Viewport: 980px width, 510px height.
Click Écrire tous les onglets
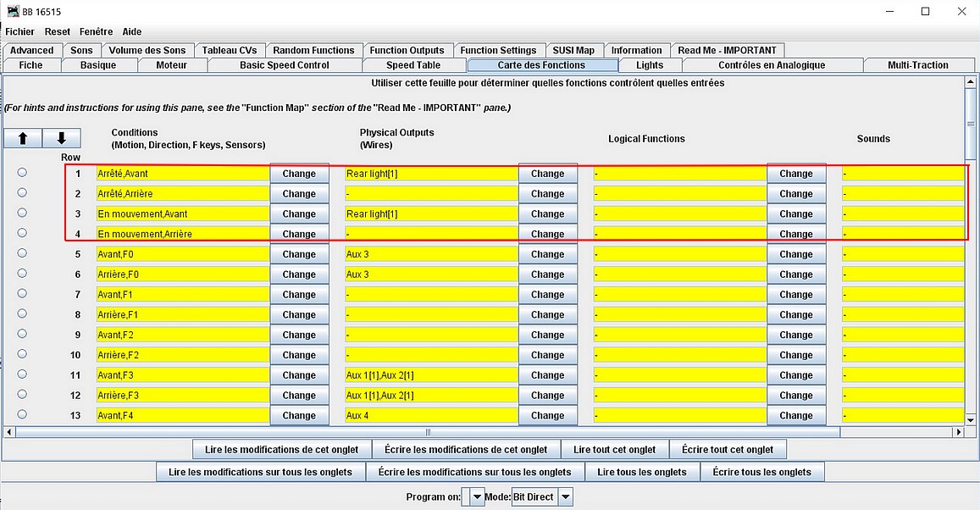pyautogui.click(x=761, y=472)
